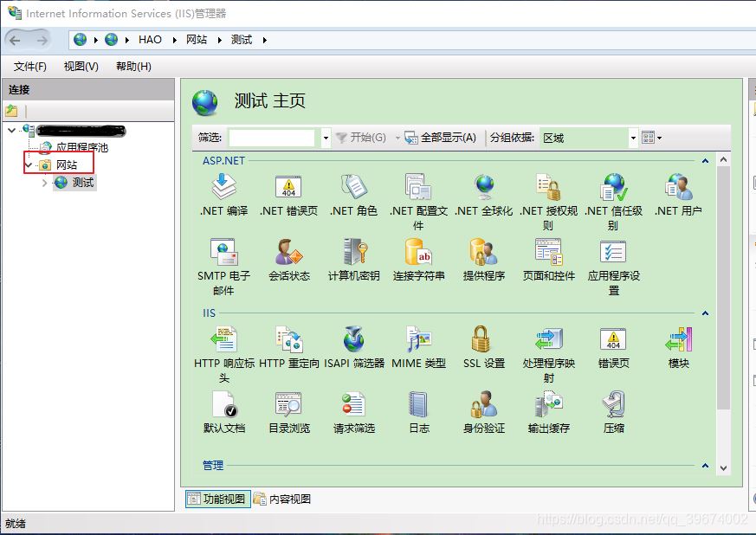The image size is (756, 535).
Task: Open .NET 全球化 settings
Action: 483,195
